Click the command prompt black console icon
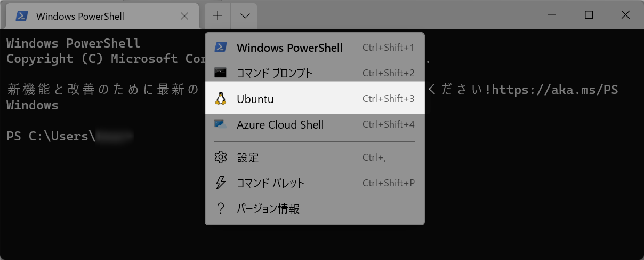 pos(221,73)
